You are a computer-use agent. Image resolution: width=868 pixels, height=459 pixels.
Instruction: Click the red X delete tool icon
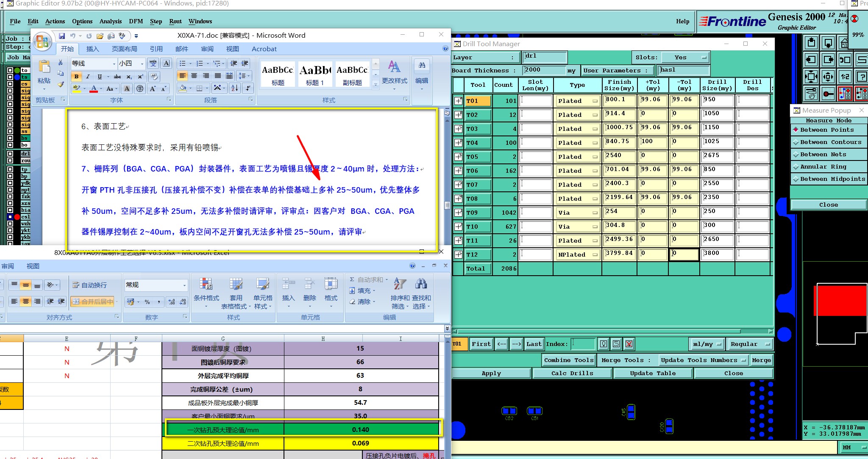[x=629, y=344]
